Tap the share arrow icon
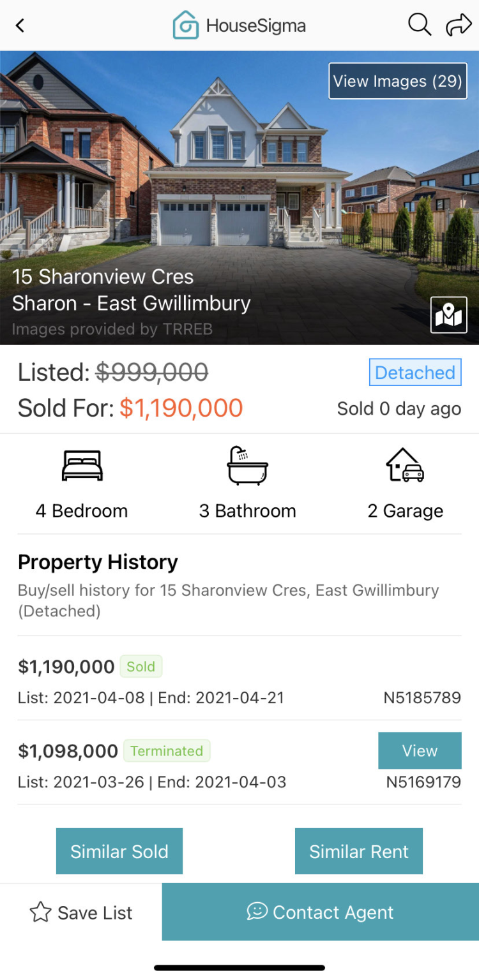 coord(458,26)
